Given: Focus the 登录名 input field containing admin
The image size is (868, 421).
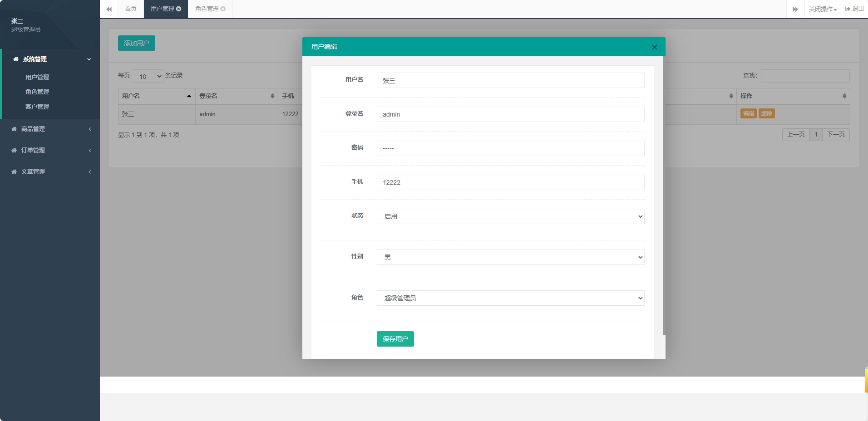Looking at the screenshot, I should 510,114.
